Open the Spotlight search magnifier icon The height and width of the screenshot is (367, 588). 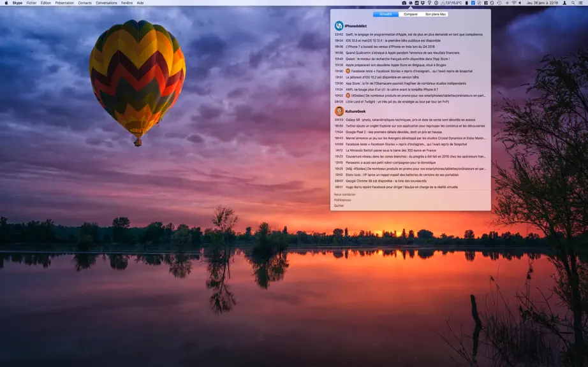[x=573, y=3]
